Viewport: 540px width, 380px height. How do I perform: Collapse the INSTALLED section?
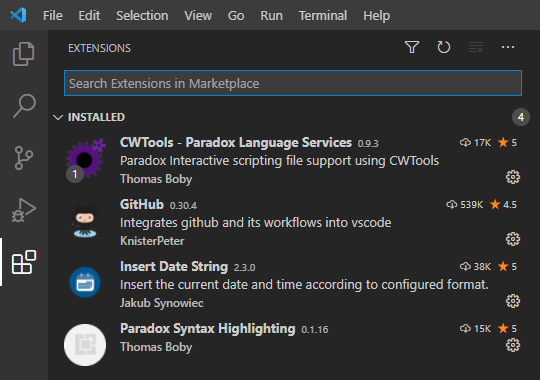[x=58, y=117]
